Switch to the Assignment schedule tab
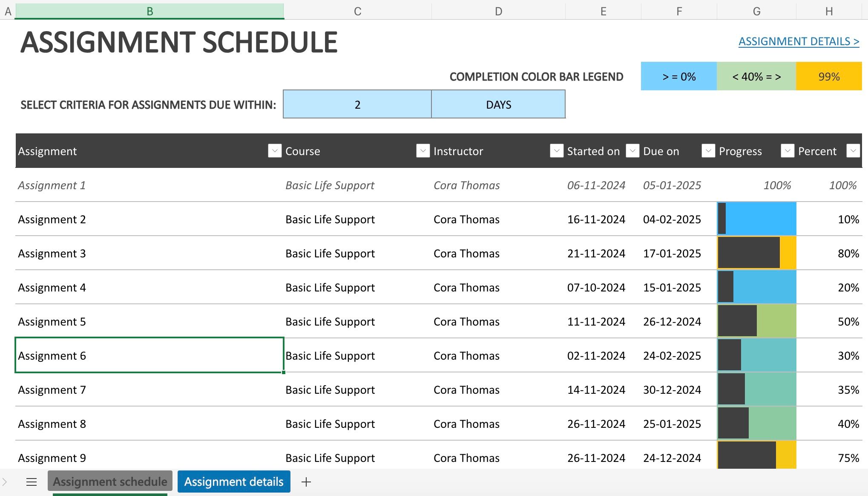The height and width of the screenshot is (496, 868). (x=110, y=482)
